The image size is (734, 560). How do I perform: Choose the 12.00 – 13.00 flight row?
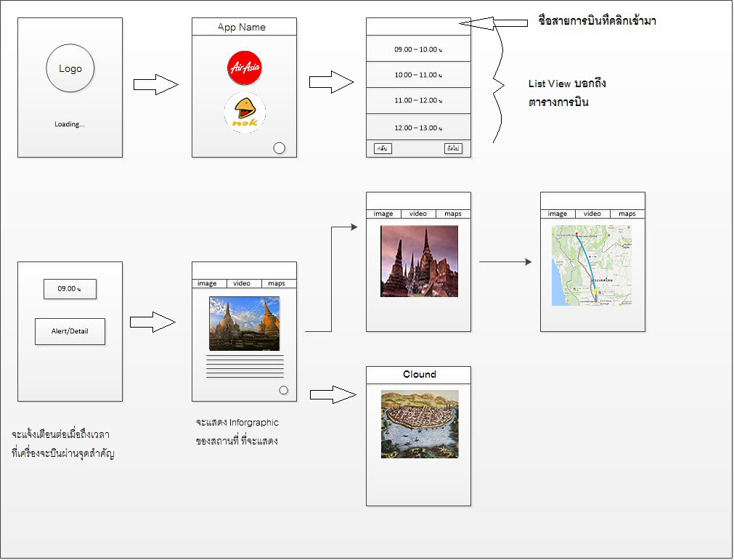click(x=418, y=127)
